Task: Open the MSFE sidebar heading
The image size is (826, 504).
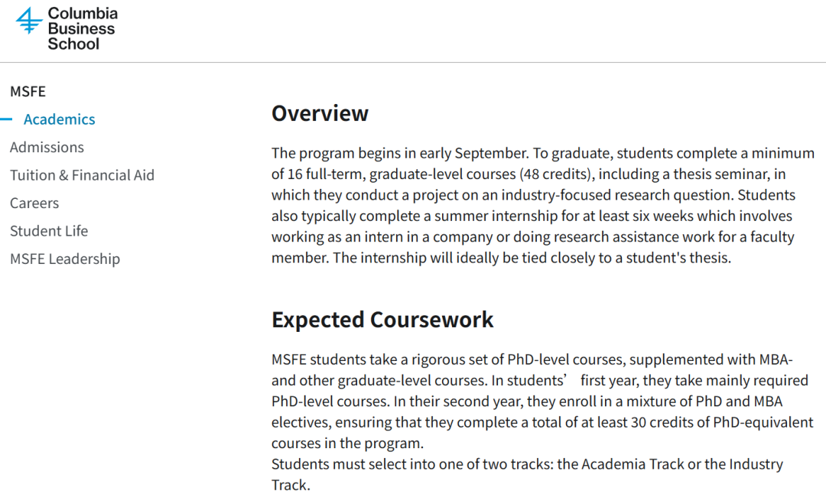Action: coord(28,91)
